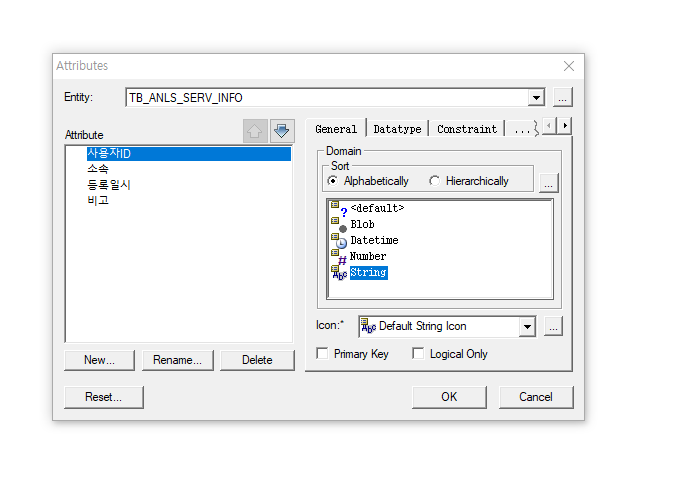This screenshot has width=685, height=495.
Task: Select the Number domain
Action: tap(368, 256)
